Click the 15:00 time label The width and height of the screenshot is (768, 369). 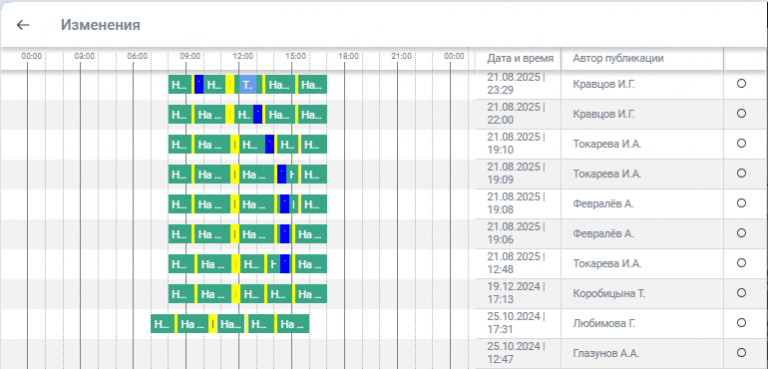tap(296, 56)
